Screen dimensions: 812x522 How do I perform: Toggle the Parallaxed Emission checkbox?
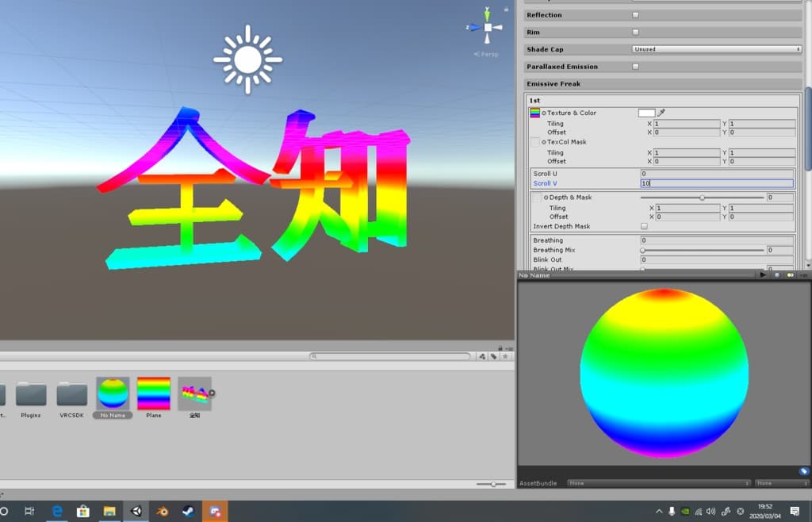pyautogui.click(x=635, y=67)
